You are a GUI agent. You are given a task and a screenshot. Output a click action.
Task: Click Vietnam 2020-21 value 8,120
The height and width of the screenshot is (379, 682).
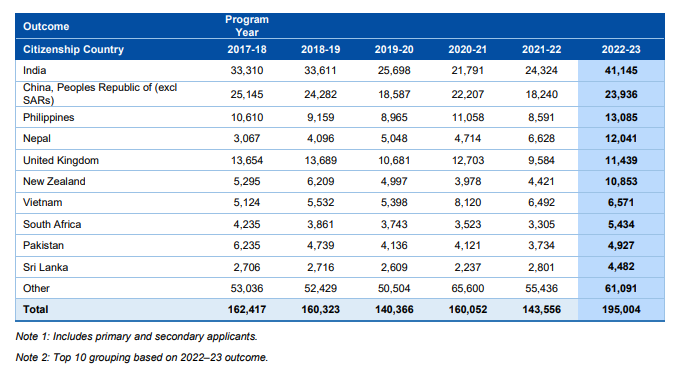coord(468,203)
